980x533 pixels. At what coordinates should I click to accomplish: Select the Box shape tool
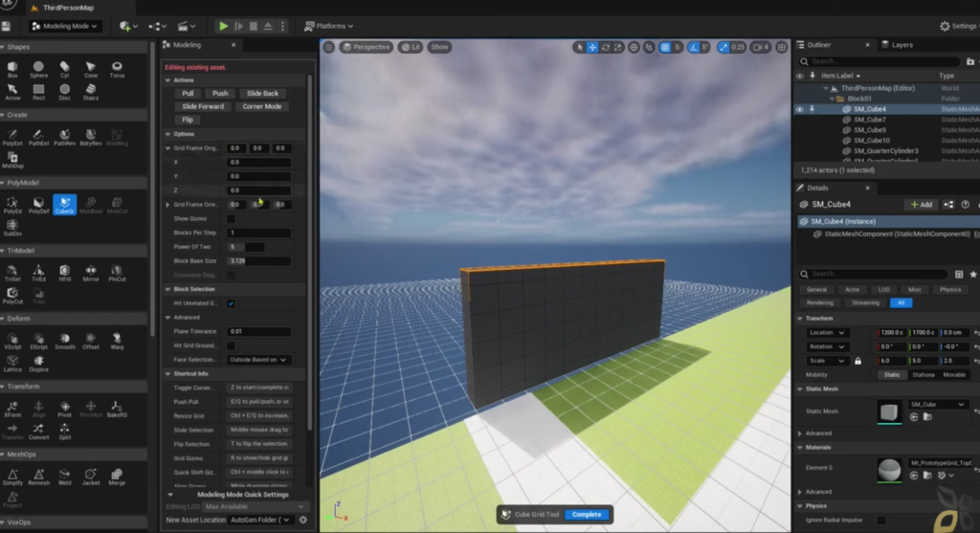pos(12,69)
